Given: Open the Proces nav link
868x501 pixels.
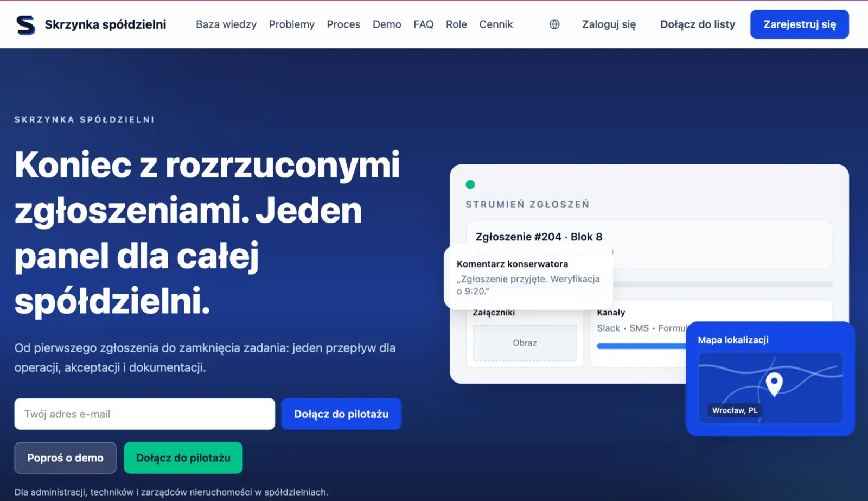Looking at the screenshot, I should (343, 24).
